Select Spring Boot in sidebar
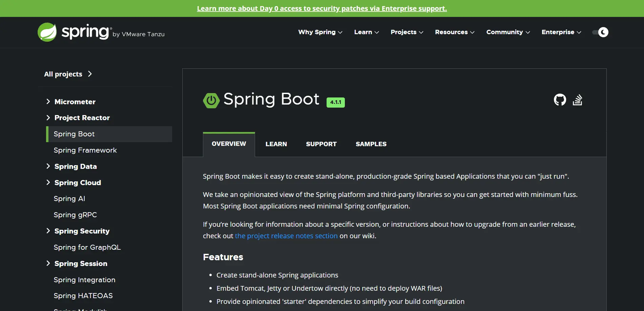 pyautogui.click(x=109, y=134)
